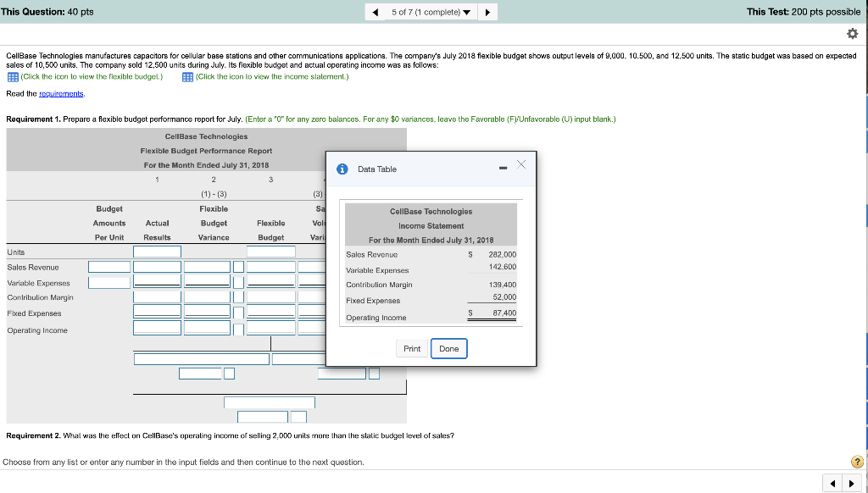The width and height of the screenshot is (868, 493).
Task: Select Contribution Margin Flexible Budget field
Action: [x=271, y=297]
